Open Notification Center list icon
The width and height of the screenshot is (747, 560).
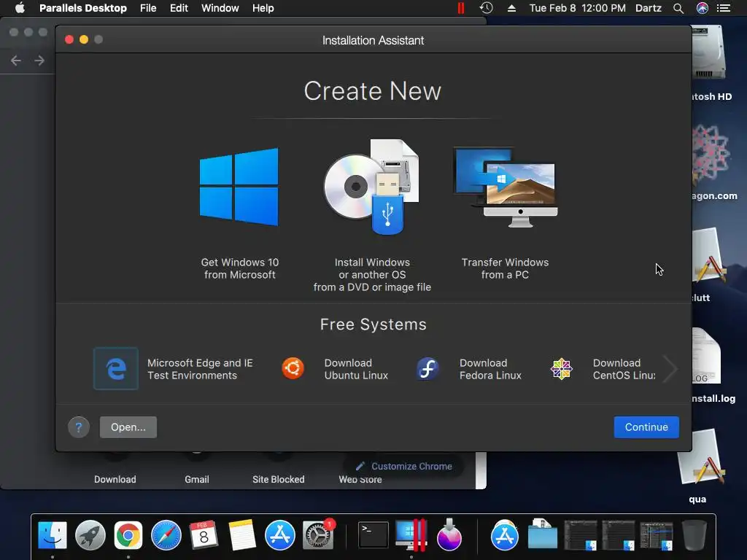pyautogui.click(x=724, y=8)
